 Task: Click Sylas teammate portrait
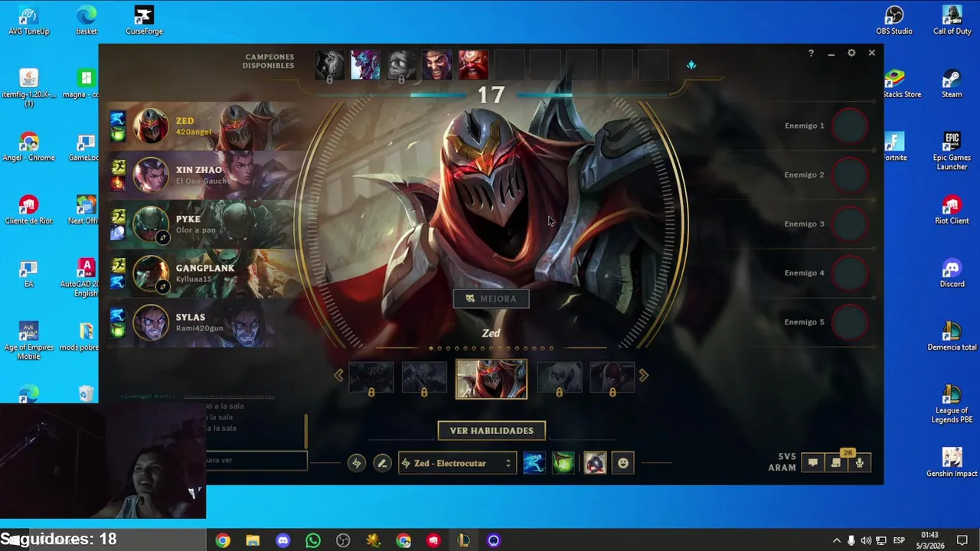(150, 322)
